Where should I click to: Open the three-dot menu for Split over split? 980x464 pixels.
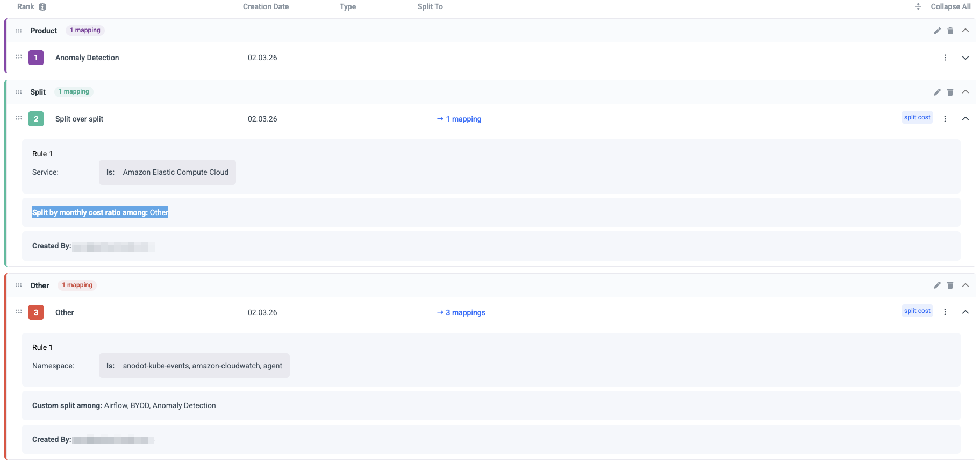pyautogui.click(x=945, y=119)
